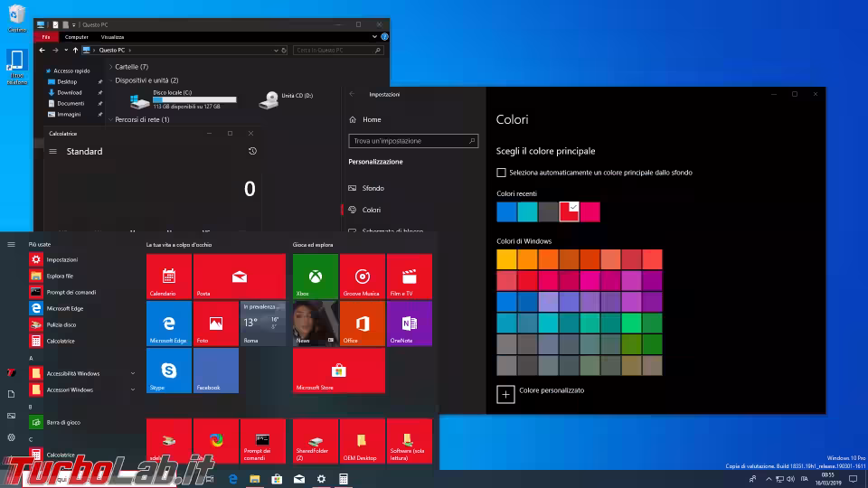868x488 pixels.
Task: Expand the Cartelle (7) group
Action: coord(111,67)
